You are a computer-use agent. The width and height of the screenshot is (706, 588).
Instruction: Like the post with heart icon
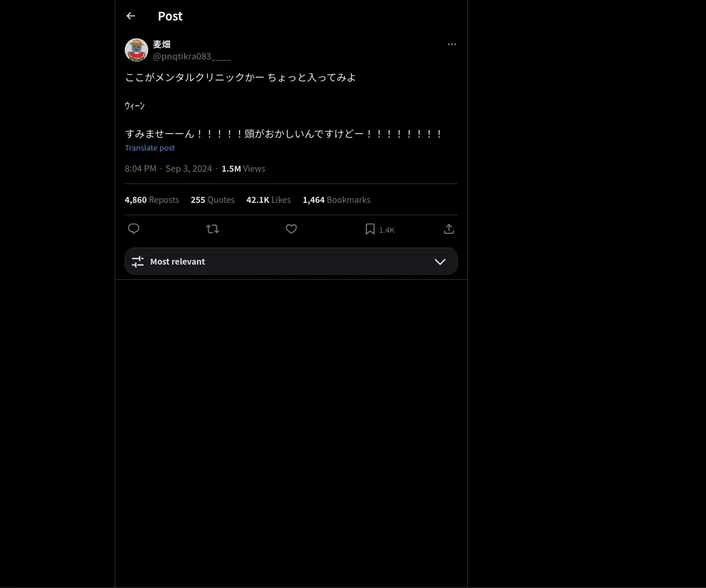coord(291,229)
